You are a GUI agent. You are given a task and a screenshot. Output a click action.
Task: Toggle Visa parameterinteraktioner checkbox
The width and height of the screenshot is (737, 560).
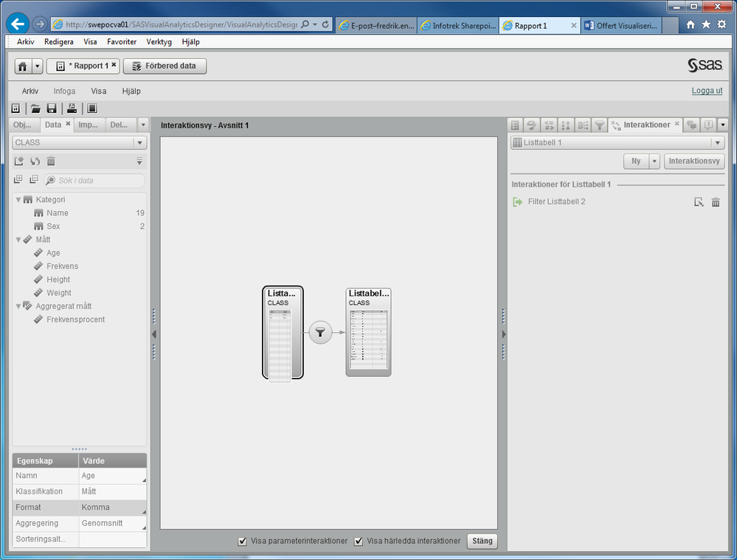[x=243, y=542]
